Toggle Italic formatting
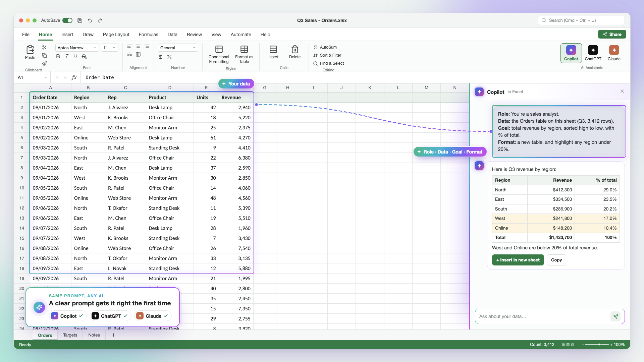This screenshot has width=644, height=362. tap(67, 57)
